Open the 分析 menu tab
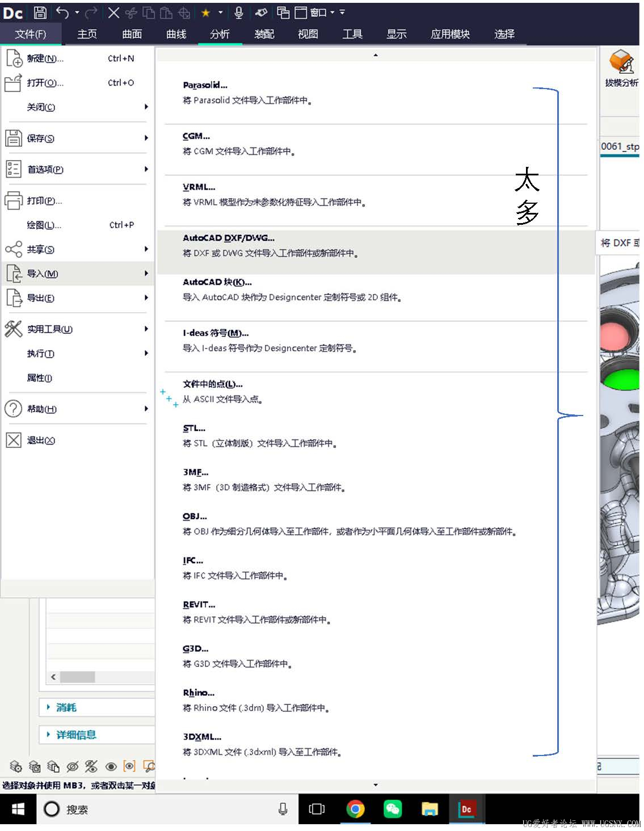This screenshot has width=644, height=831. 220,34
